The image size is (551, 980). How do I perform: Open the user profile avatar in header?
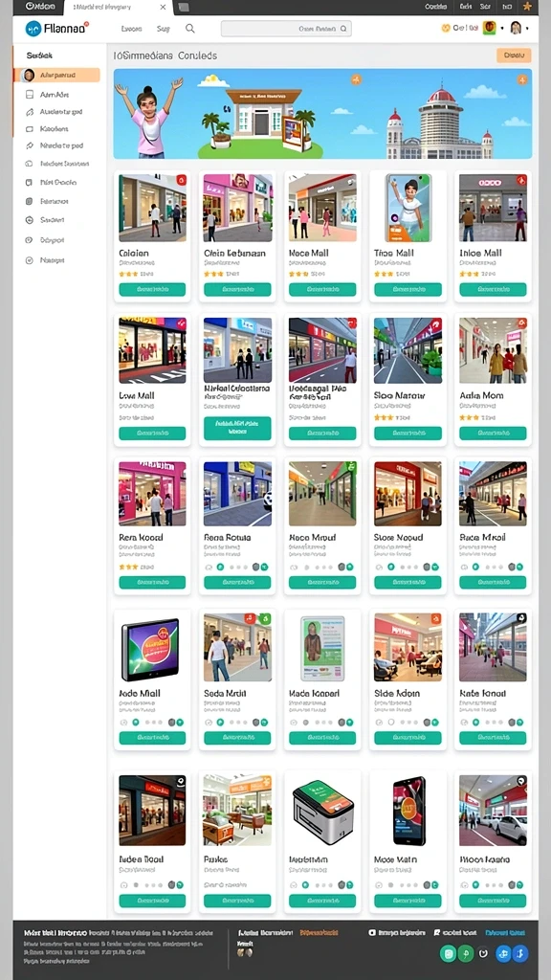(516, 28)
